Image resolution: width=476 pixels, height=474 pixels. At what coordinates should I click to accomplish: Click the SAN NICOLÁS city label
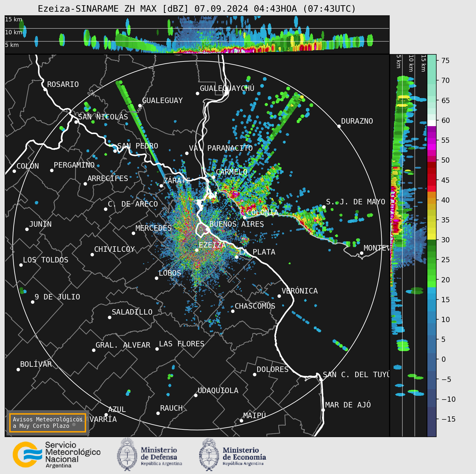[103, 117]
